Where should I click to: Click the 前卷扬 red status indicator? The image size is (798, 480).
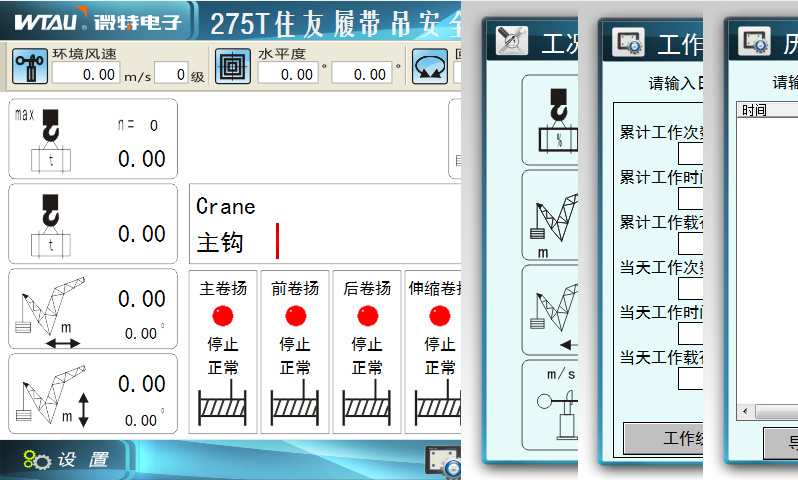point(295,316)
